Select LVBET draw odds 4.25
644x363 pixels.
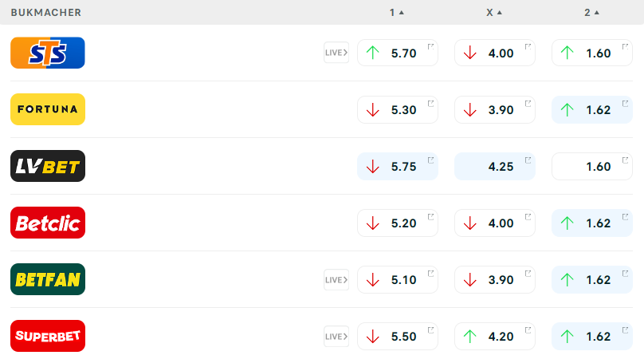(495, 166)
